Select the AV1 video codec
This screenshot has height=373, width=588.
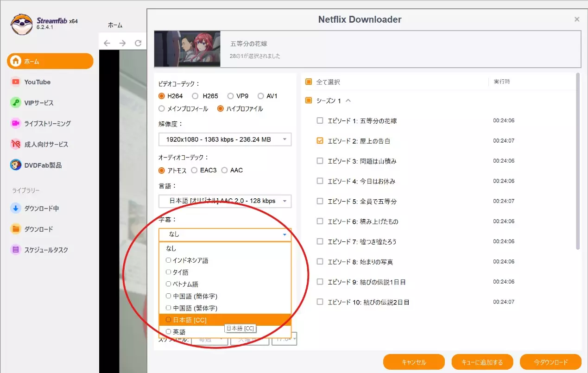tap(260, 96)
